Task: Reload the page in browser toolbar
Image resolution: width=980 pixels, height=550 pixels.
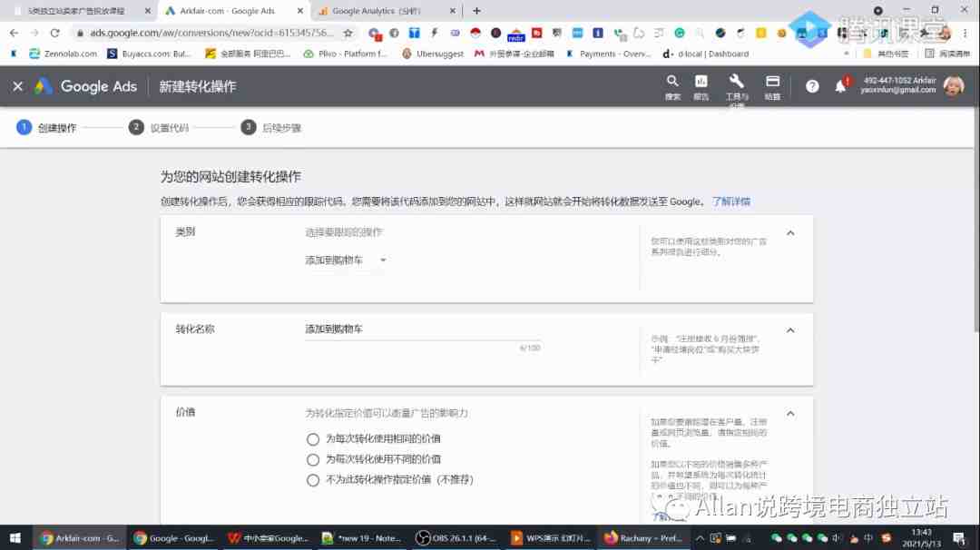Action: tap(54, 33)
